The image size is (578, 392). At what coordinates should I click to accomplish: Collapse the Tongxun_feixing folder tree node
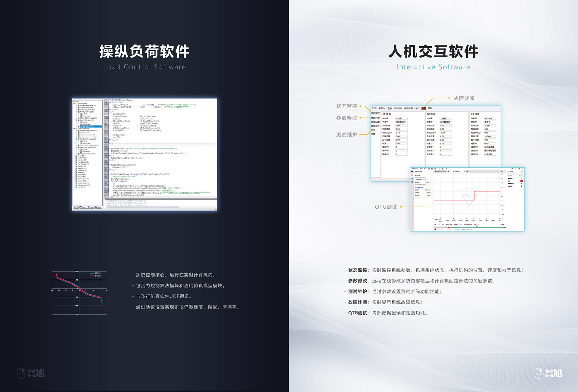click(x=74, y=103)
